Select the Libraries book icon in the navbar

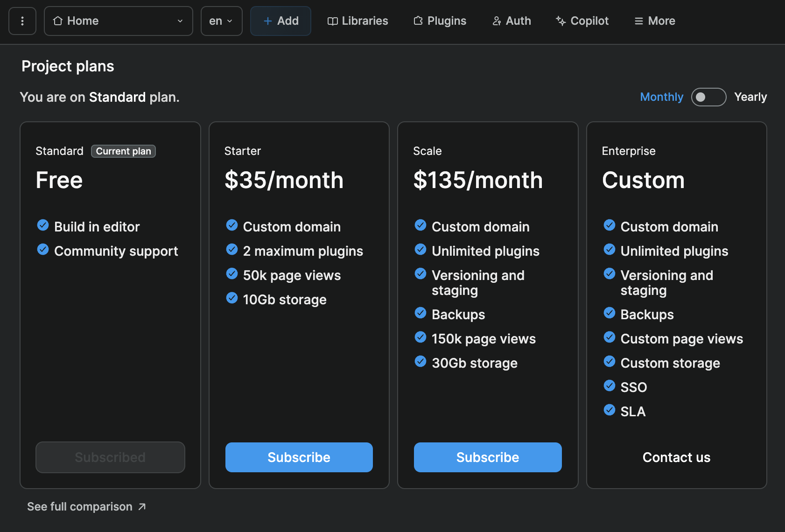(x=332, y=21)
